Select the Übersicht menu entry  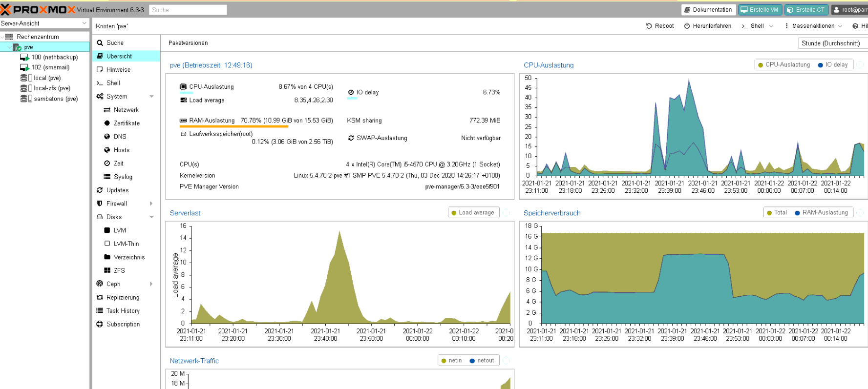coord(127,56)
